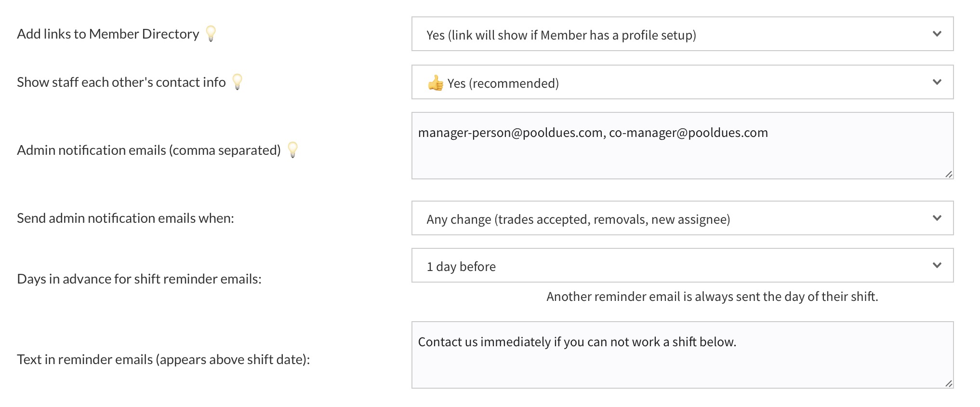Click 'Days in advance for shift reminder emails' label
The image size is (980, 407).
click(139, 279)
